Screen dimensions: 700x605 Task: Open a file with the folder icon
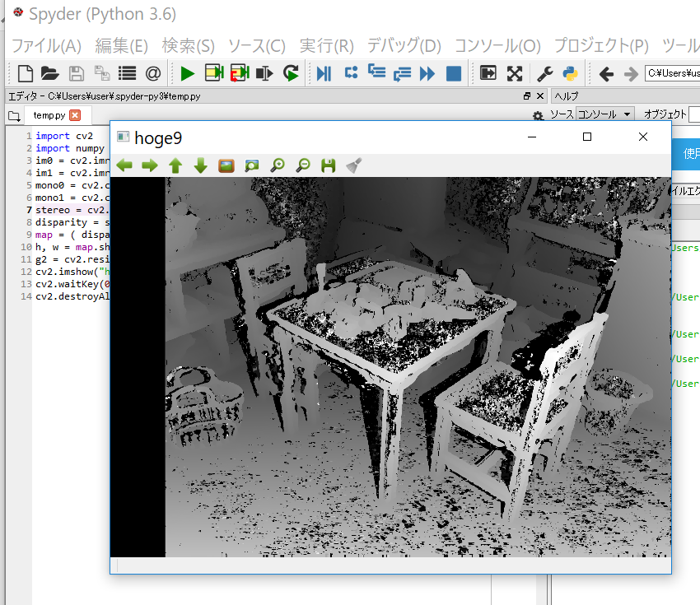pyautogui.click(x=50, y=73)
